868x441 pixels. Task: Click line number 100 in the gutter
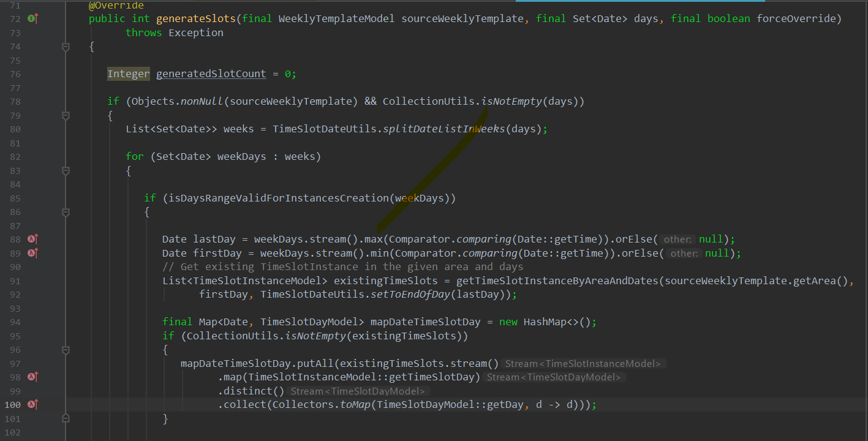13,405
